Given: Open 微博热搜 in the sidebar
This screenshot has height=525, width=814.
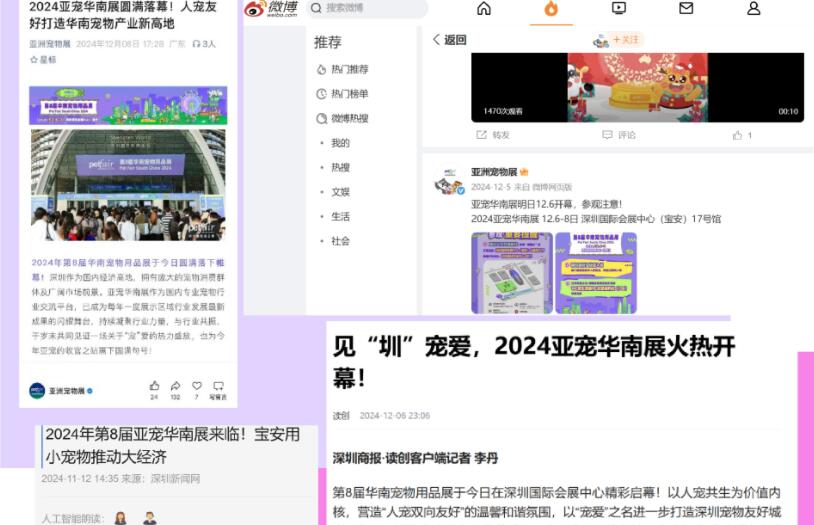Looking at the screenshot, I should click(342, 119).
